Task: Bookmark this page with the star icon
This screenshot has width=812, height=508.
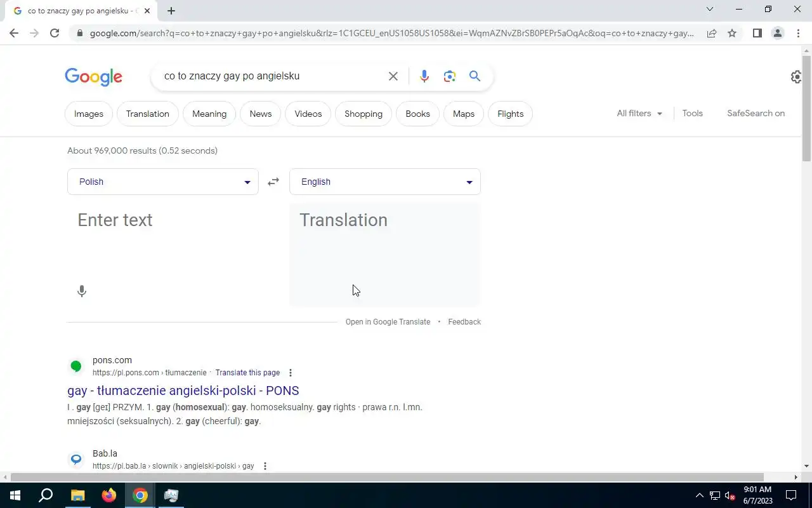Action: [x=732, y=33]
